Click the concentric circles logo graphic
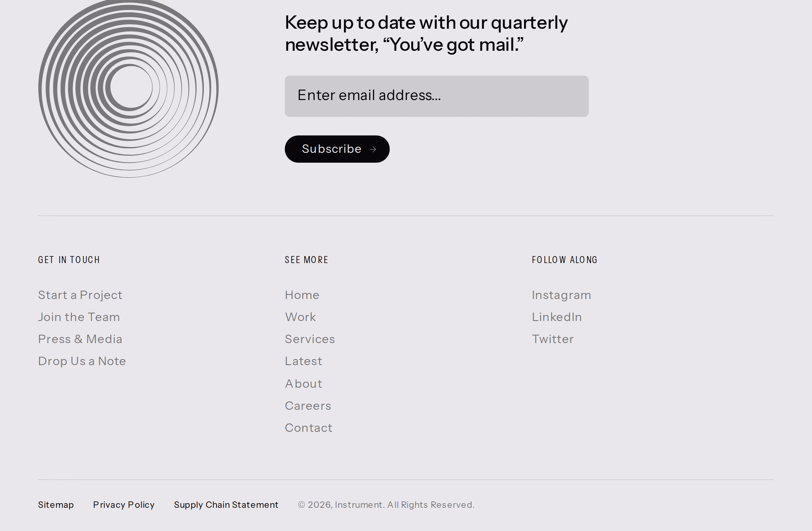The image size is (812, 531). (128, 88)
